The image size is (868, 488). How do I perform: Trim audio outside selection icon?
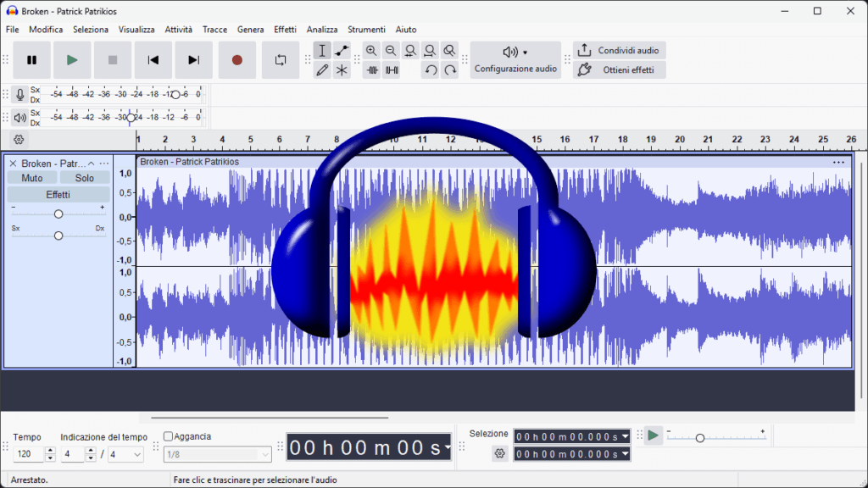[372, 69]
